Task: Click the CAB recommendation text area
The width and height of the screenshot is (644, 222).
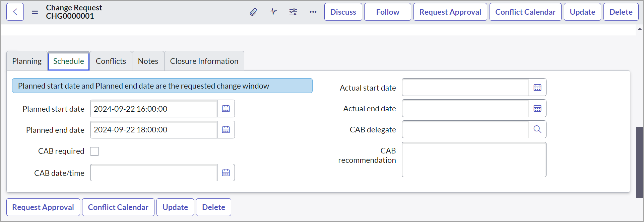Action: (474, 159)
